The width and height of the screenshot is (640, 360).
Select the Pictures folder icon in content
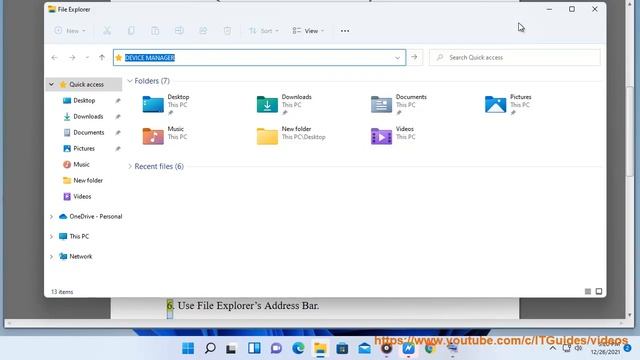click(x=496, y=104)
